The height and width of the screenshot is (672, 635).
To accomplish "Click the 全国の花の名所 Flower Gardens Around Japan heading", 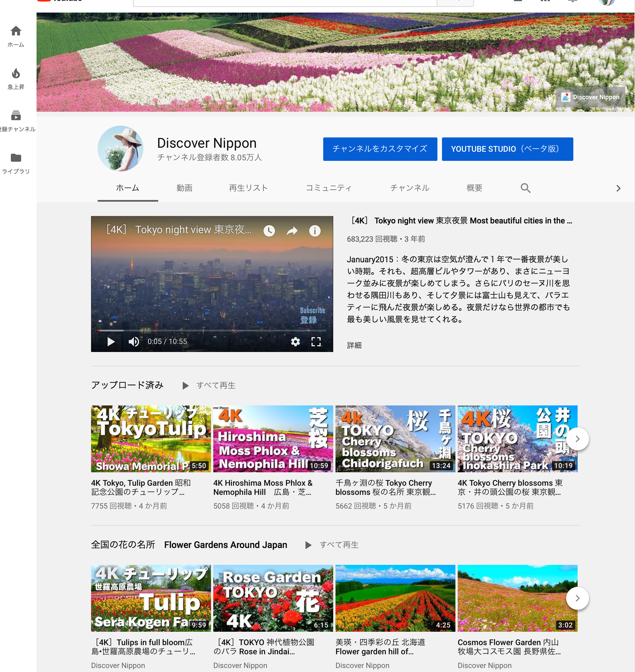I will coord(189,545).
